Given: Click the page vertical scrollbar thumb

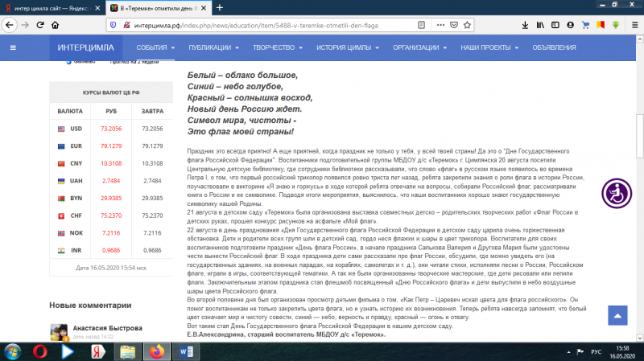Looking at the screenshot, I should click(640, 135).
